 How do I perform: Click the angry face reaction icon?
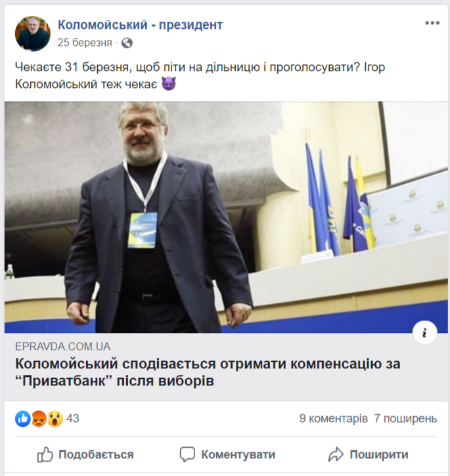pyautogui.click(x=39, y=419)
